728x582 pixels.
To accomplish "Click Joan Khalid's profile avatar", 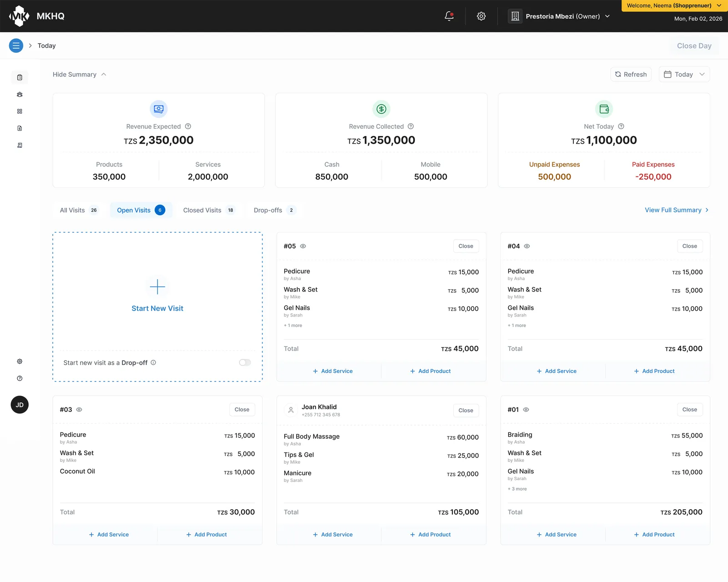I will [291, 410].
